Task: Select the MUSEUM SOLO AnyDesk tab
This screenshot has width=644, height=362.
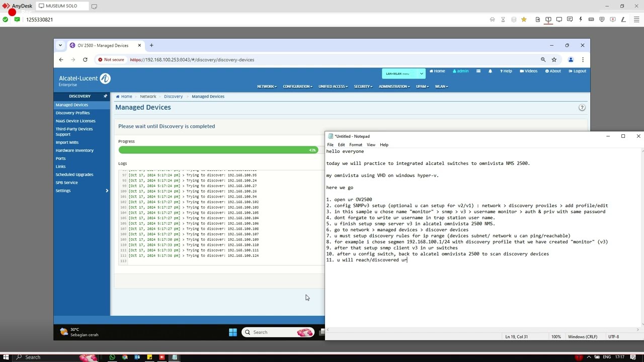Action: (x=61, y=6)
